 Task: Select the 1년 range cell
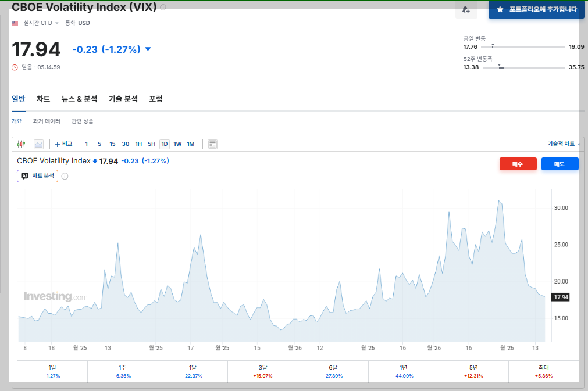tap(404, 371)
